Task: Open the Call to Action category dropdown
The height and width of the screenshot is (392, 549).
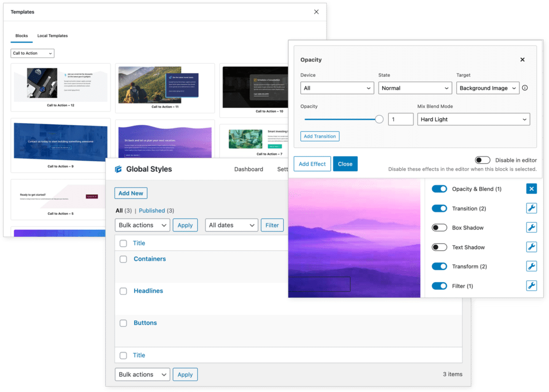Action: [x=32, y=53]
